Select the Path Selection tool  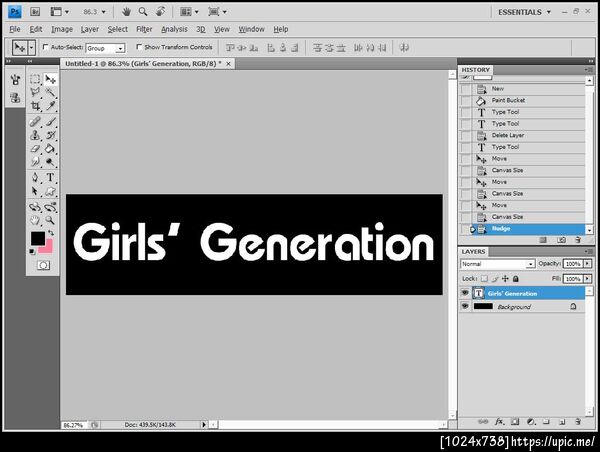click(x=35, y=191)
